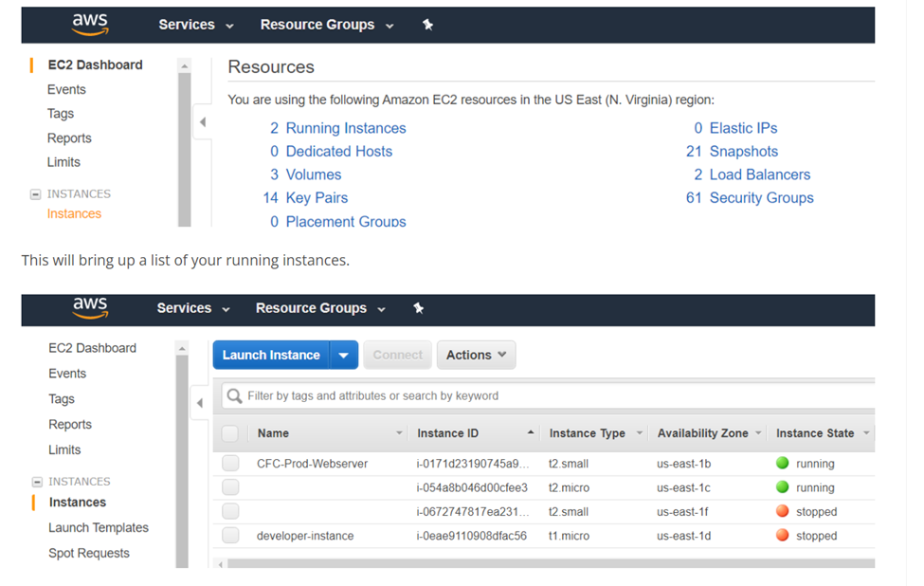This screenshot has width=924, height=586.
Task: Click the developer-instance name cell
Action: coord(305,536)
